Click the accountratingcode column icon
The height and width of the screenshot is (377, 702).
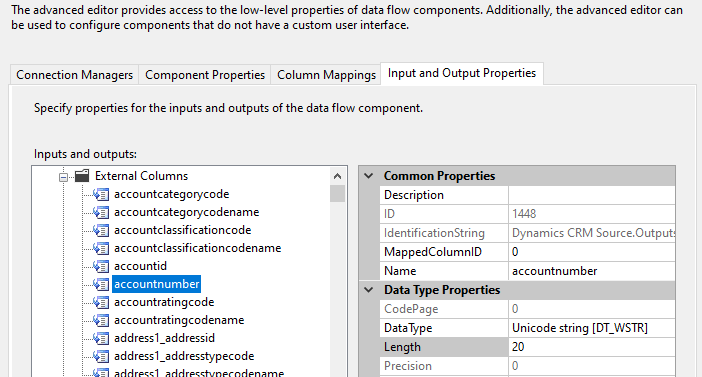coord(101,302)
